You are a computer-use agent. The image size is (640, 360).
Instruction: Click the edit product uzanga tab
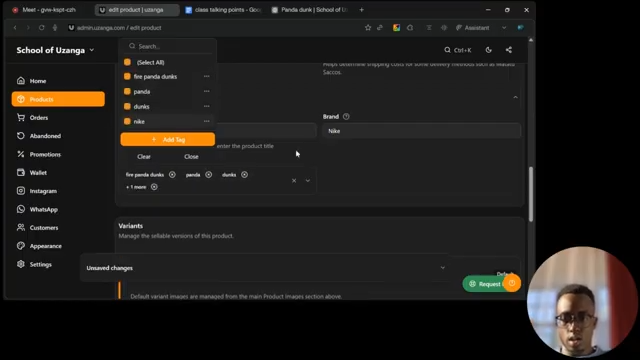coord(137,10)
